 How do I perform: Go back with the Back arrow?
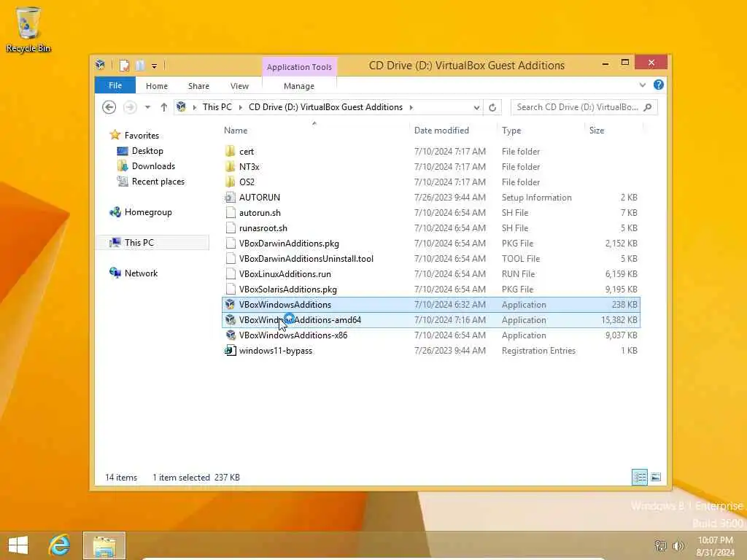point(109,107)
